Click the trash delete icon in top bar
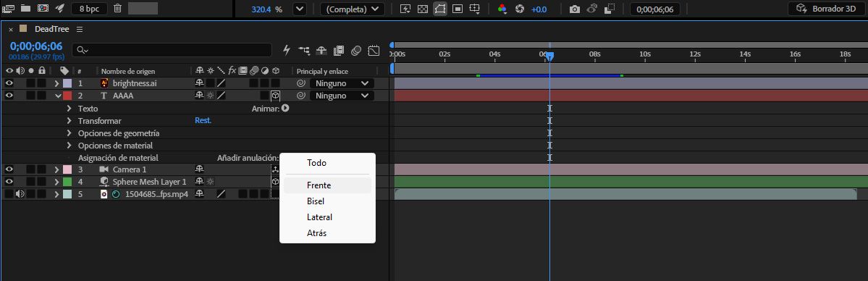 click(x=117, y=9)
